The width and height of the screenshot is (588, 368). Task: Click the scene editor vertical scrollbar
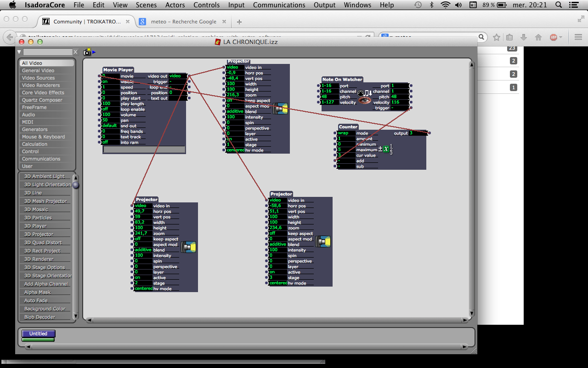pyautogui.click(x=472, y=188)
